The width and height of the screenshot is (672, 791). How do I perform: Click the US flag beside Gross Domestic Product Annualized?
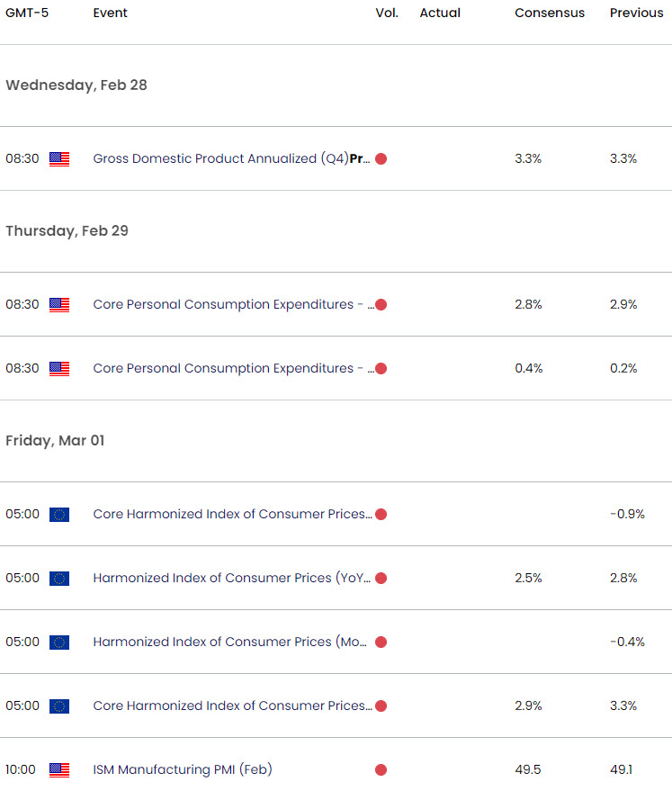tap(59, 159)
